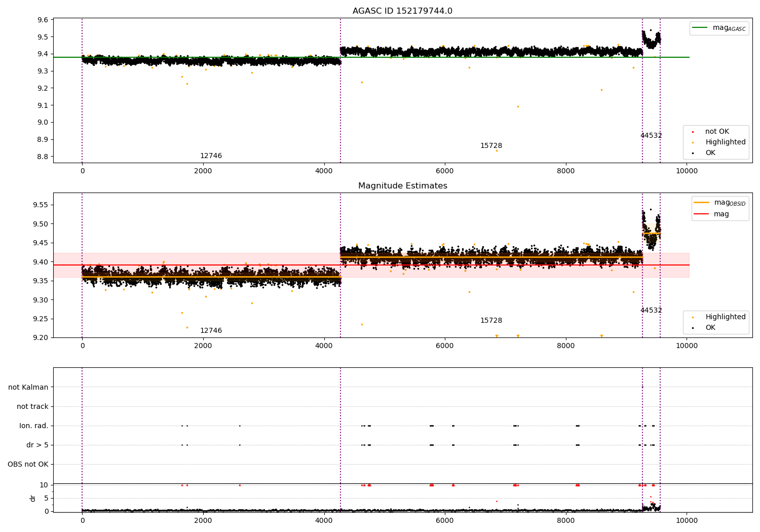
Task: Click the '10000' x-tick under the top panel
Action: (687, 171)
